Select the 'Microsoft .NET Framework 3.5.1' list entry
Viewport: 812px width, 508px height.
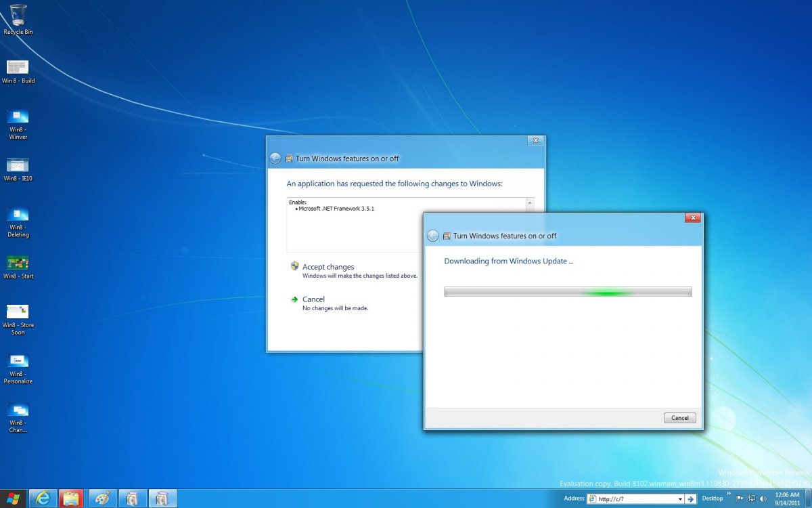tap(336, 209)
